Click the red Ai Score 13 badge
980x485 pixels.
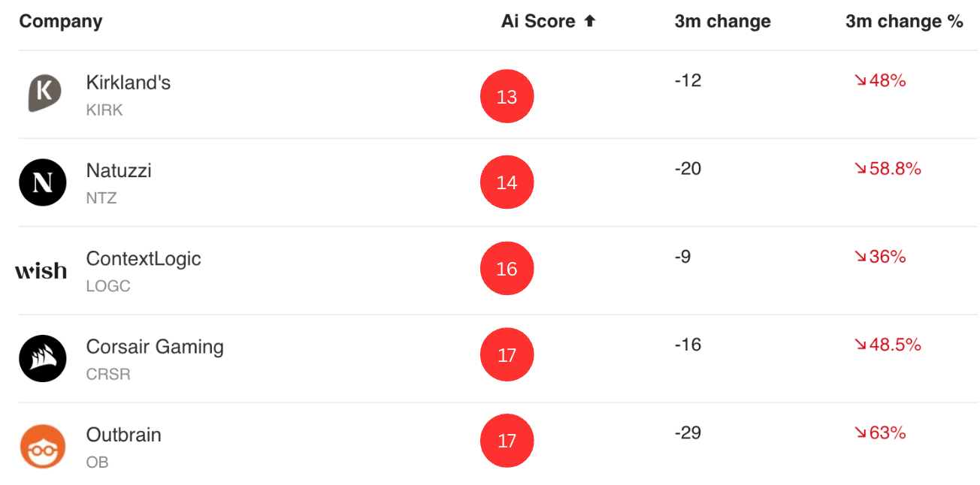507,96
